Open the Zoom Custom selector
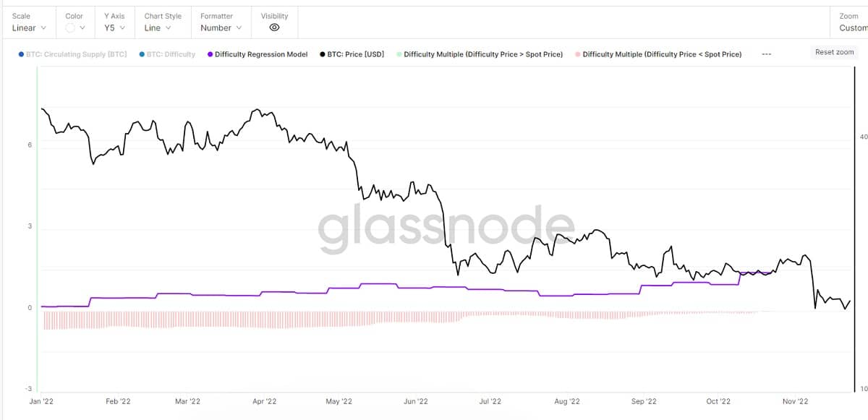This screenshot has height=420, width=868. [854, 28]
